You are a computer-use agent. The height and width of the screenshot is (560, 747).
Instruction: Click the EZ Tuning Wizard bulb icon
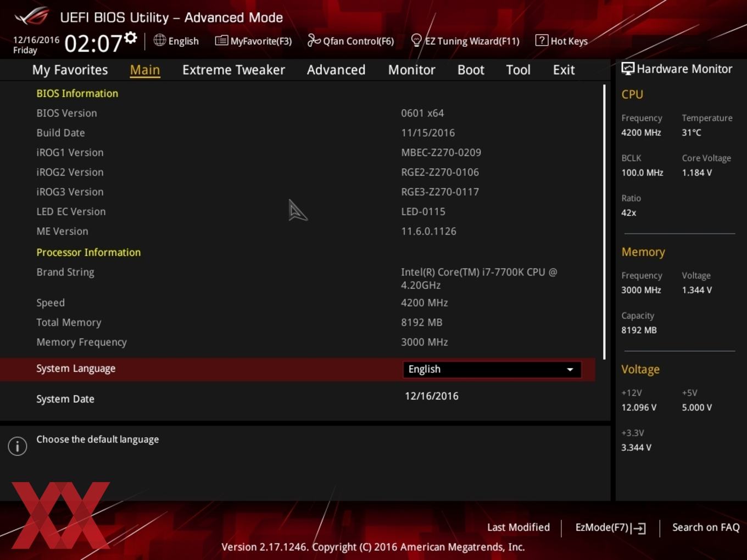[416, 40]
